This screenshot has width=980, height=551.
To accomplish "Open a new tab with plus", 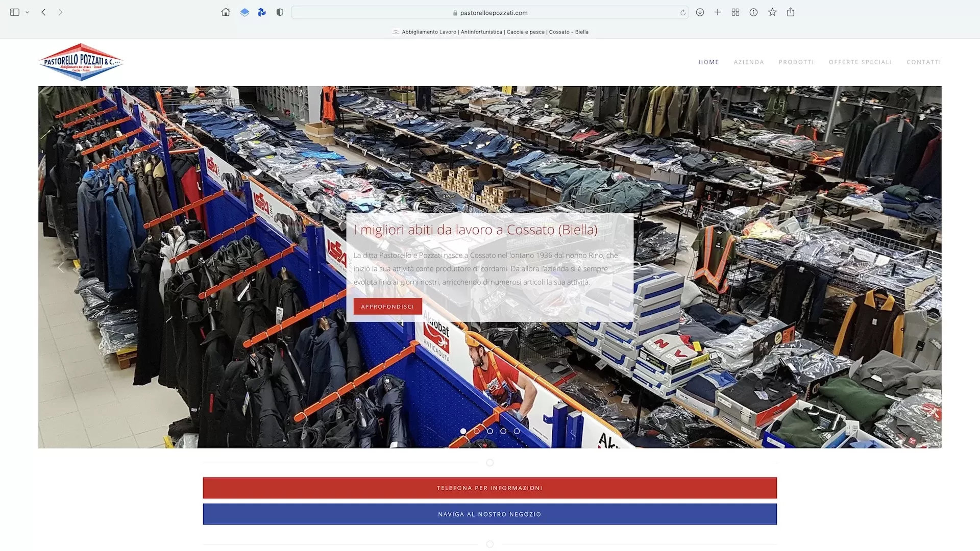I will click(x=718, y=12).
